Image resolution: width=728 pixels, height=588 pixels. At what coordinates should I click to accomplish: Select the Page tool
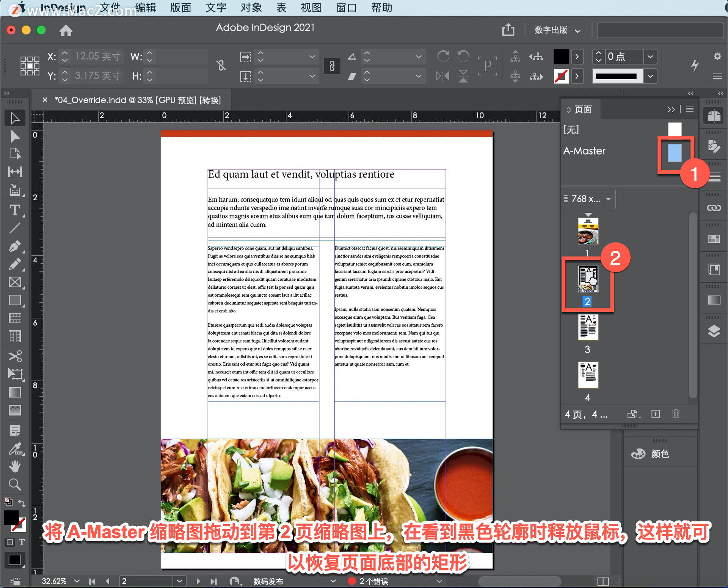[15, 154]
